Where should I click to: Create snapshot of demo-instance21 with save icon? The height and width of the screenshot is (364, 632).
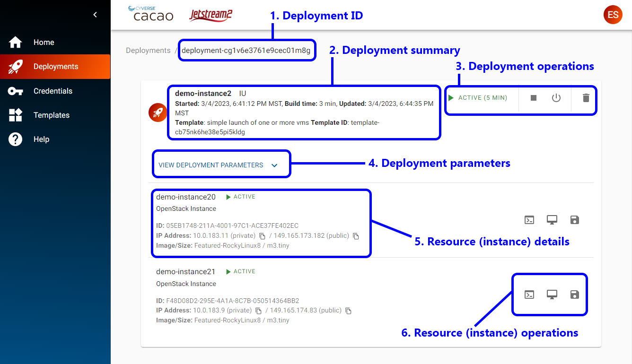tap(574, 294)
